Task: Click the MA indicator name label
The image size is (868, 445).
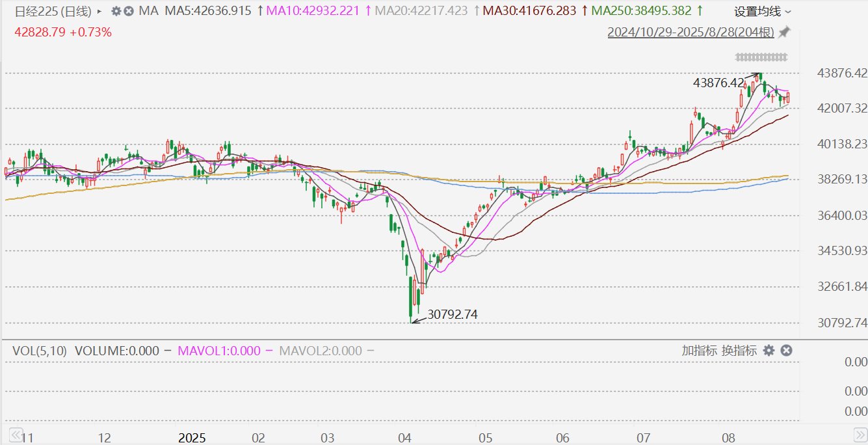Action: (148, 11)
